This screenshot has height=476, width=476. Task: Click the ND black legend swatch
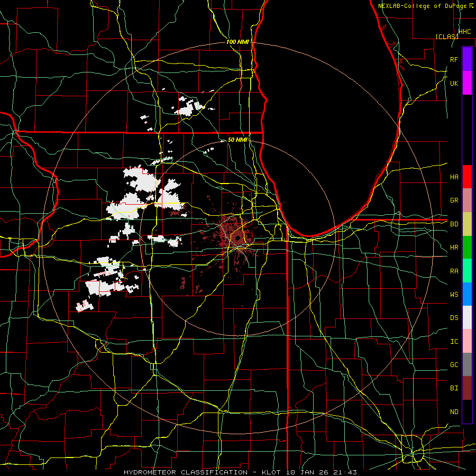(467, 411)
